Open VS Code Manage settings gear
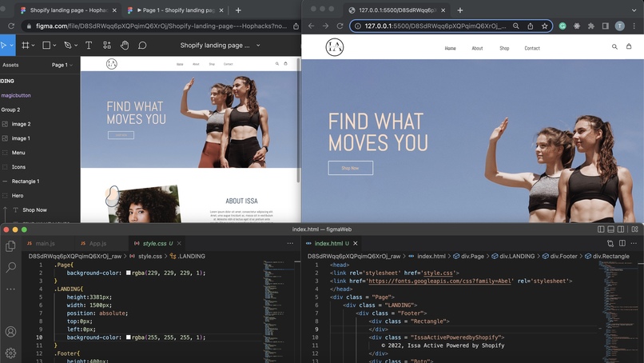Screen dimensions: 644x363 click(x=10, y=353)
